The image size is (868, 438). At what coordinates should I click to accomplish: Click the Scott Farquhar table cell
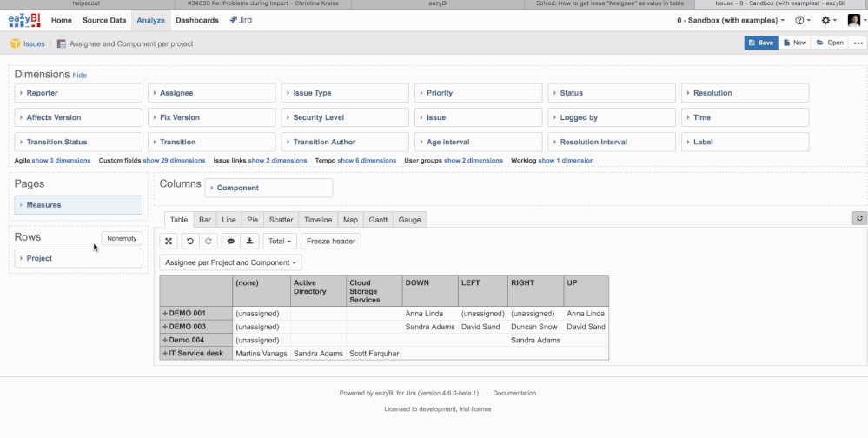point(374,354)
